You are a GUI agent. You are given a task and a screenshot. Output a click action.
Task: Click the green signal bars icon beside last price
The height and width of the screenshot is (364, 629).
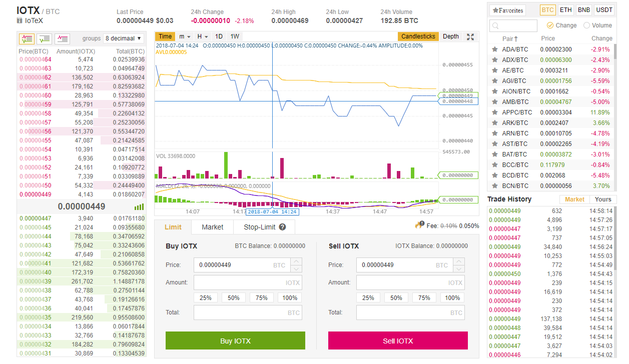(139, 206)
